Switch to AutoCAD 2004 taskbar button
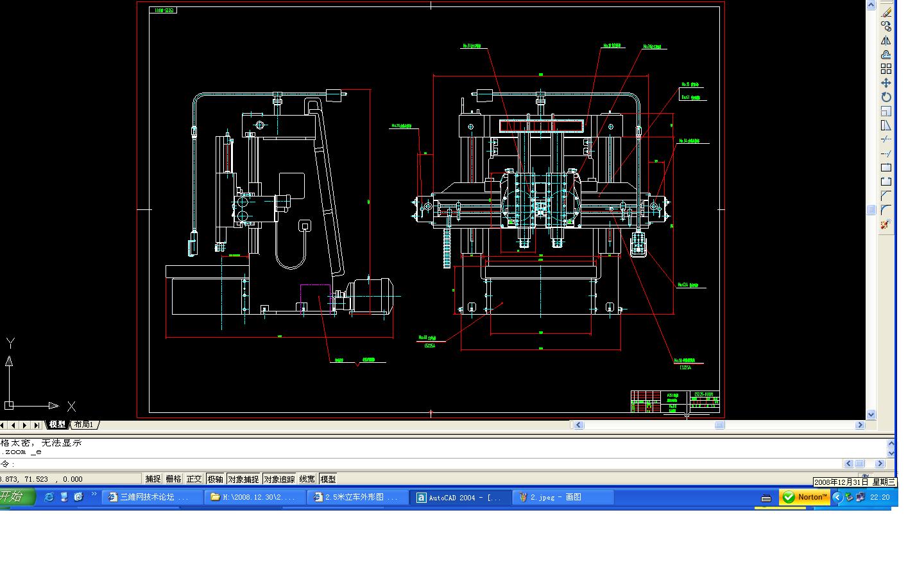The image size is (924, 578). click(460, 497)
